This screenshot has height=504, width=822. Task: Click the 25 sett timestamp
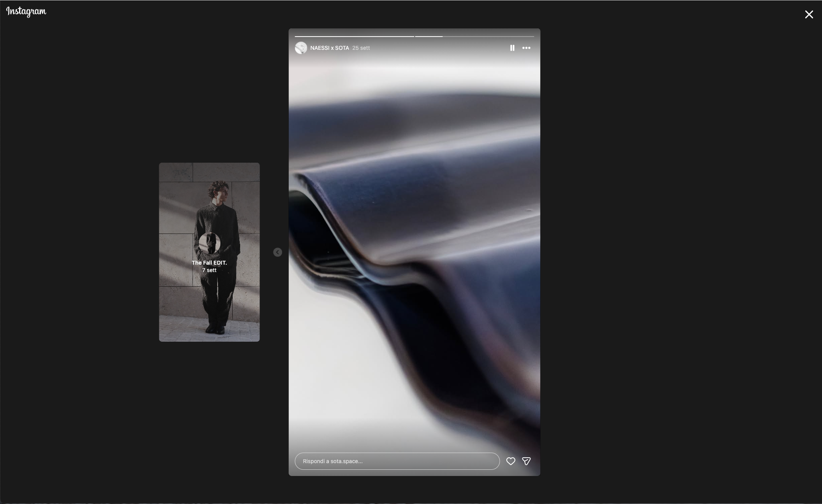[x=361, y=48]
